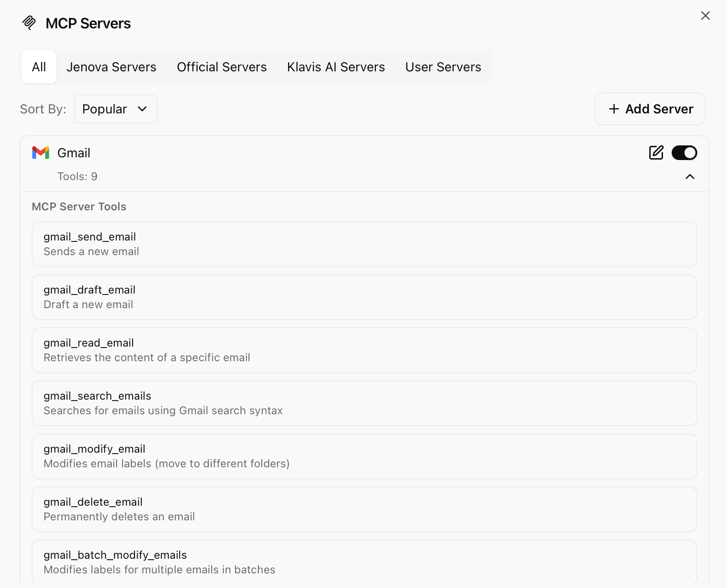Switch to the Official Servers tab

click(222, 67)
